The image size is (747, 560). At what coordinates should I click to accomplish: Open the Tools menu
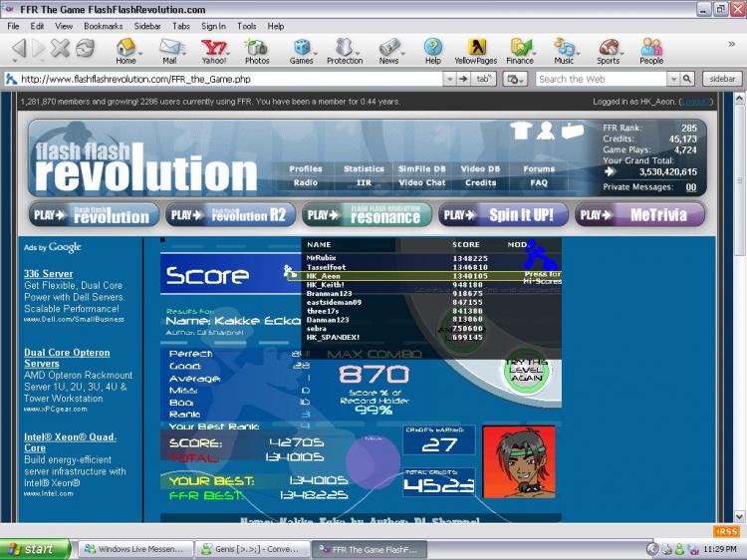point(246,26)
